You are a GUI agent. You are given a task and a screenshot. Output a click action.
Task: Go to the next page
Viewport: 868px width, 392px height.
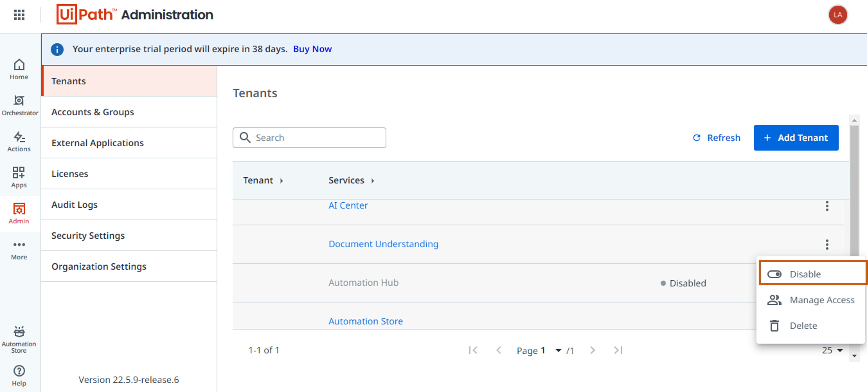point(592,351)
